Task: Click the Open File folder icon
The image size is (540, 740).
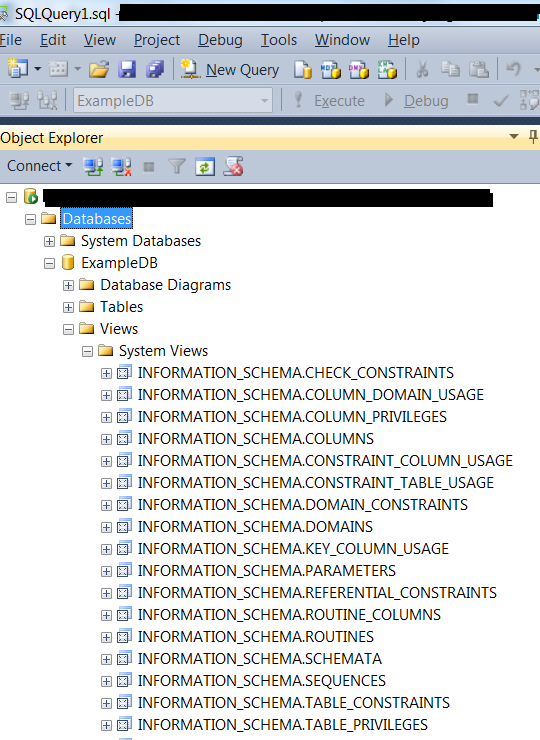Action: click(99, 70)
